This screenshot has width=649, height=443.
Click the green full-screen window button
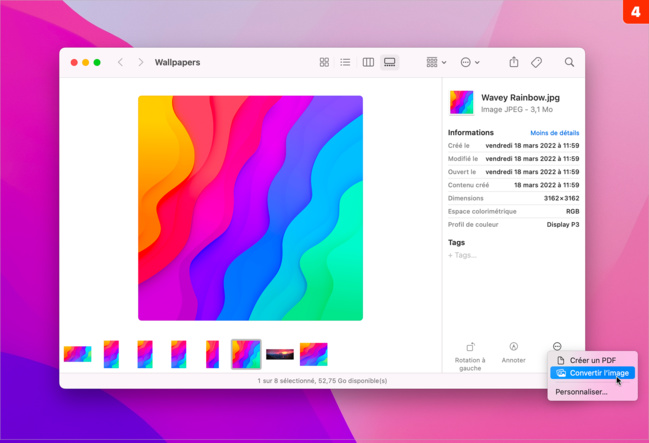pyautogui.click(x=97, y=63)
